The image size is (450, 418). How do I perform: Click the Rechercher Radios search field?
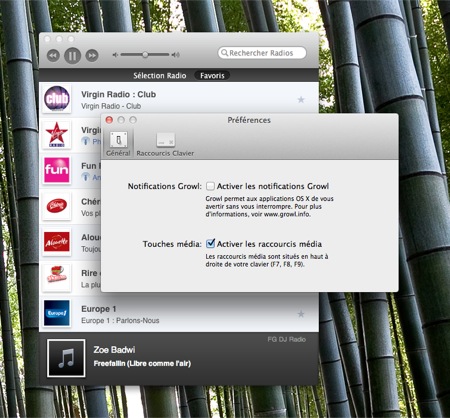pos(262,53)
